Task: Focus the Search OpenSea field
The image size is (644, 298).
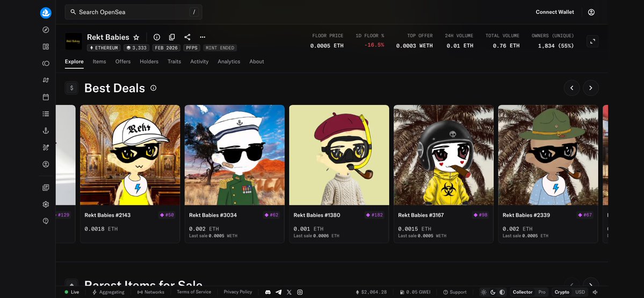Action: 134,12
